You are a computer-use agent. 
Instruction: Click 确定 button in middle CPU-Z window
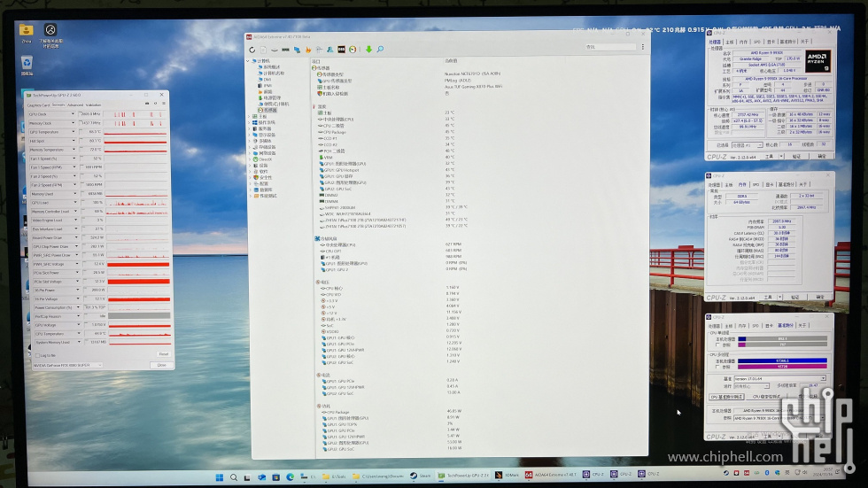820,297
